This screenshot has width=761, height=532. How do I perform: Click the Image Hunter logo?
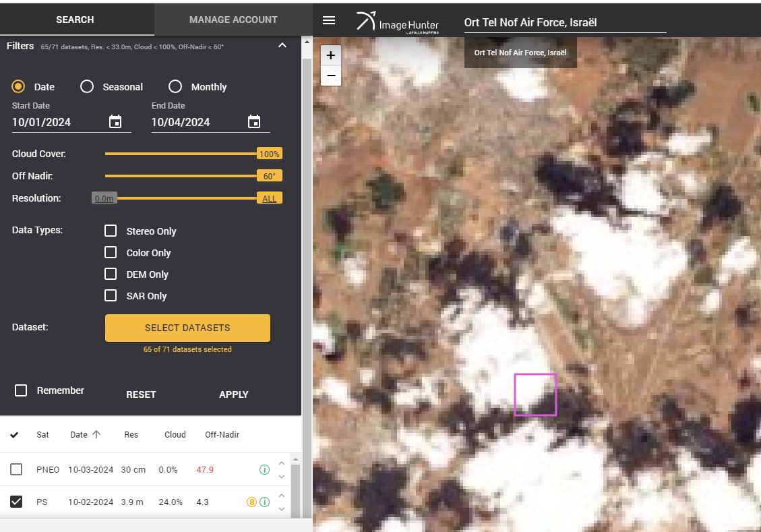pyautogui.click(x=398, y=22)
